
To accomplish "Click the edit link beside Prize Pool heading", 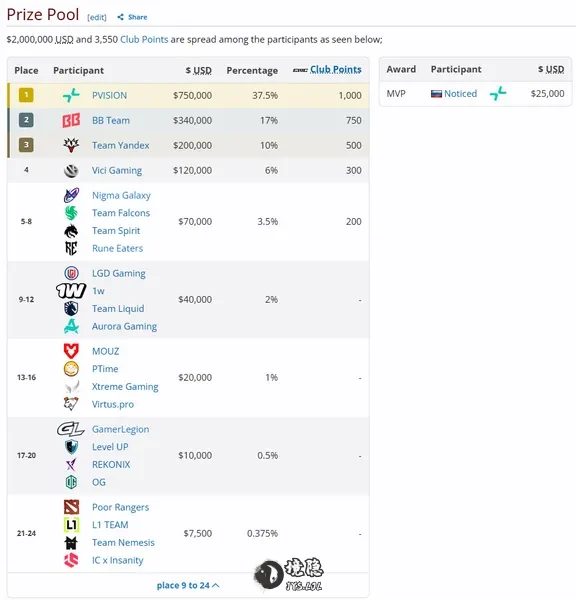I will tap(97, 17).
